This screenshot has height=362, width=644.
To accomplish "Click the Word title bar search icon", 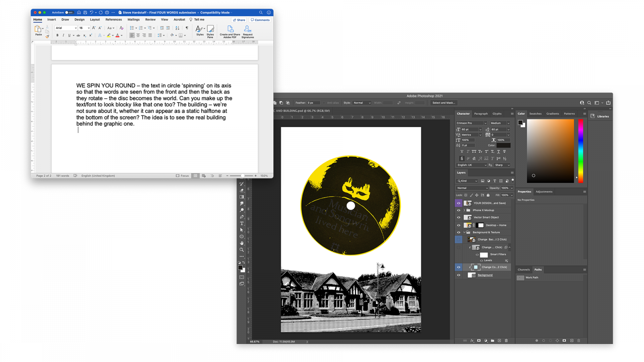I will (x=261, y=12).
